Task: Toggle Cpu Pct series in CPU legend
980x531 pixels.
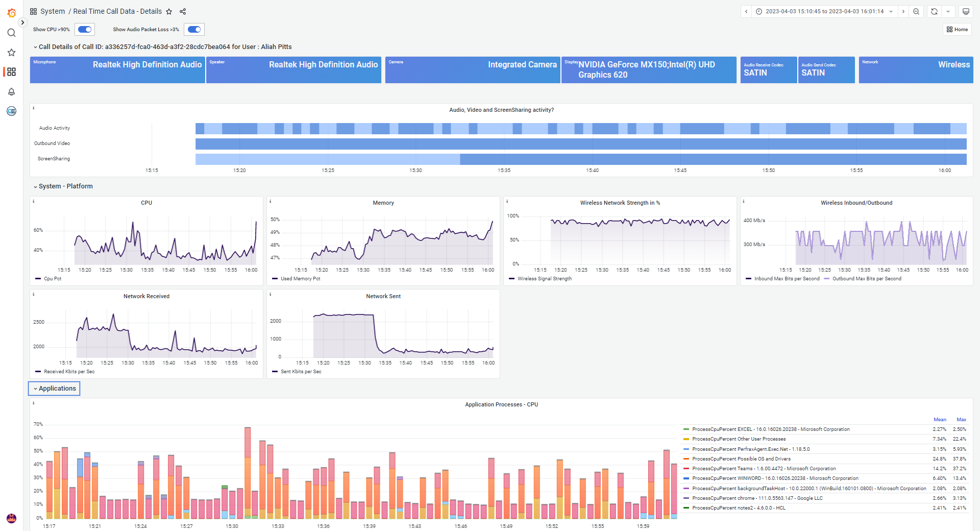Action: point(52,279)
